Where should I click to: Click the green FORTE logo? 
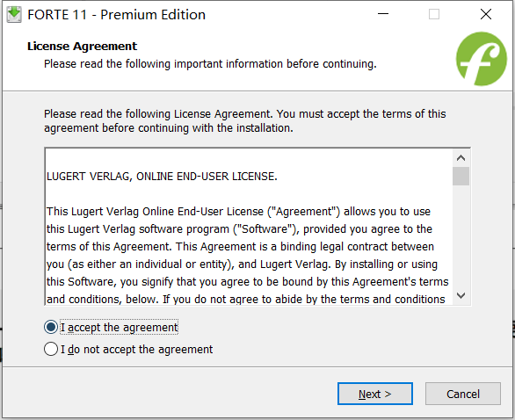coord(482,59)
